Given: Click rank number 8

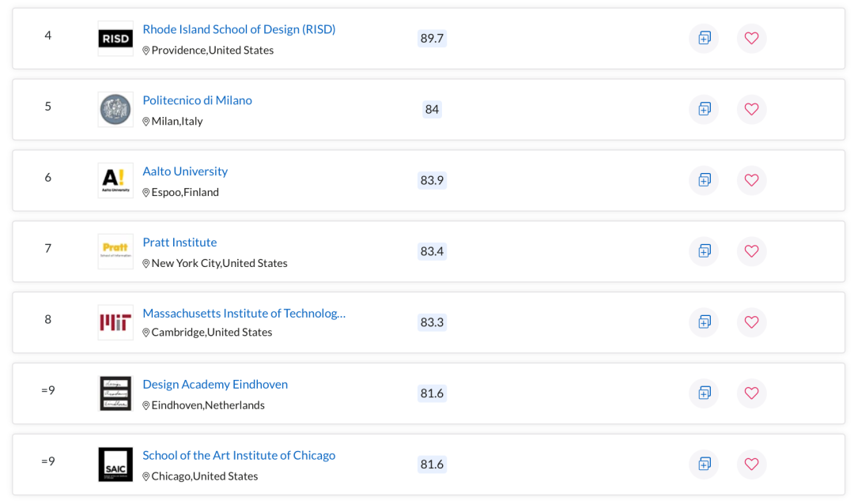Looking at the screenshot, I should tap(48, 319).
